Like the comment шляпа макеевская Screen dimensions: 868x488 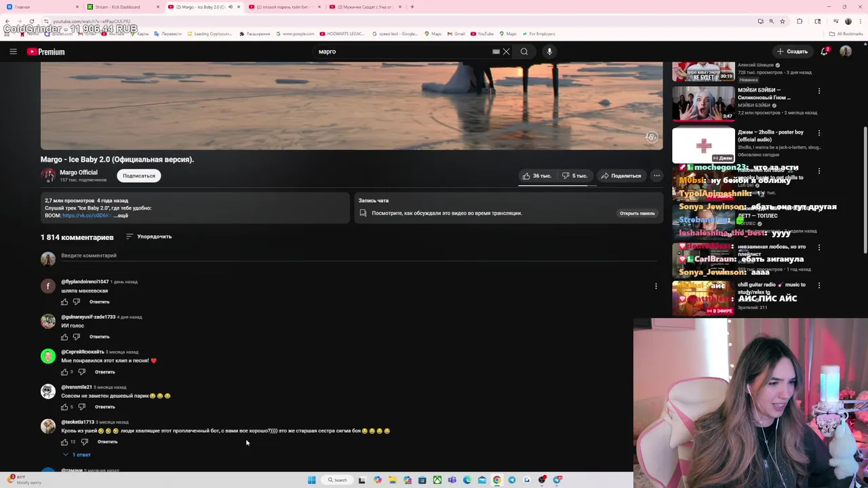[64, 302]
